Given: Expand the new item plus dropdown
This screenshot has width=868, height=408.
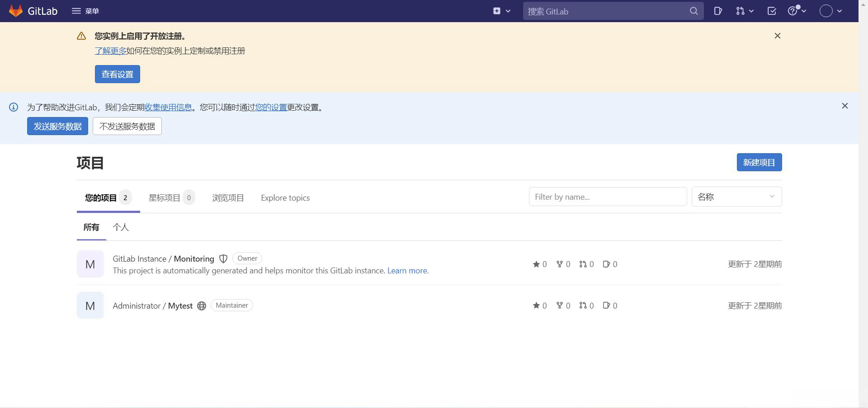Looking at the screenshot, I should (502, 11).
